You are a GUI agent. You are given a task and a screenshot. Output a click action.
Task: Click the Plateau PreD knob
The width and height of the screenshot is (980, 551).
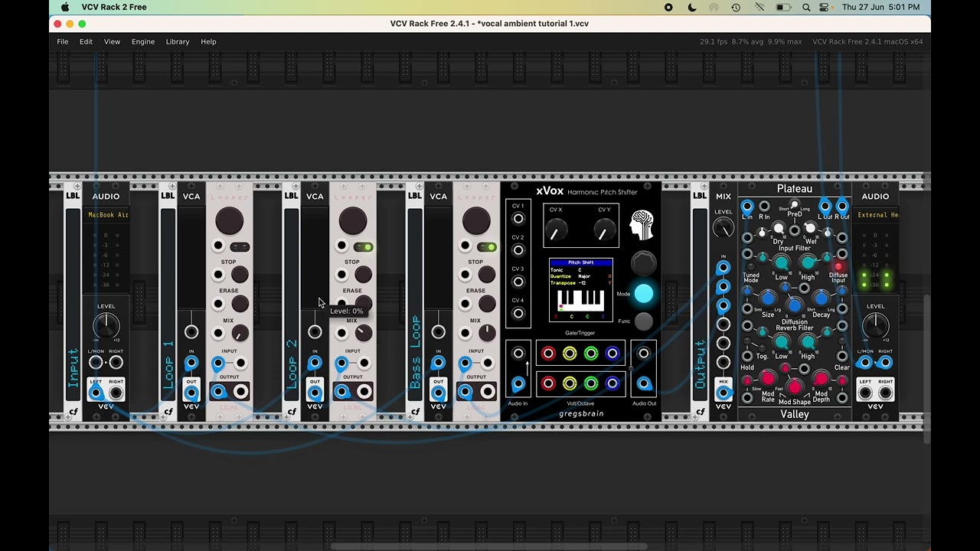click(x=795, y=206)
